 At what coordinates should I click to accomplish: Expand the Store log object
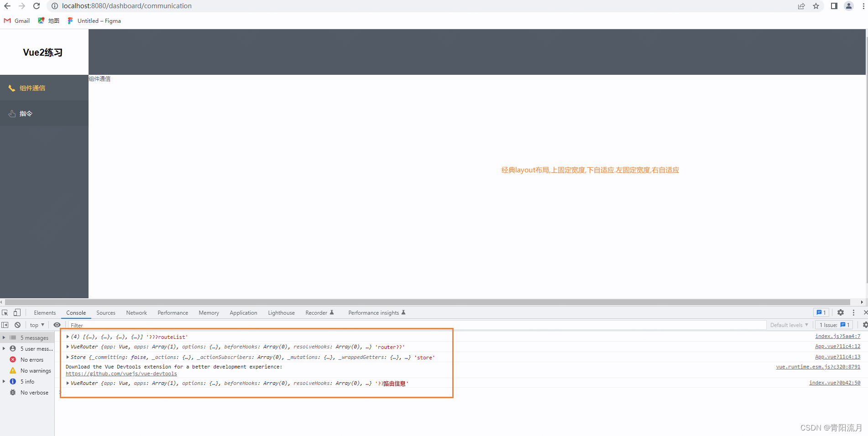[x=68, y=357]
